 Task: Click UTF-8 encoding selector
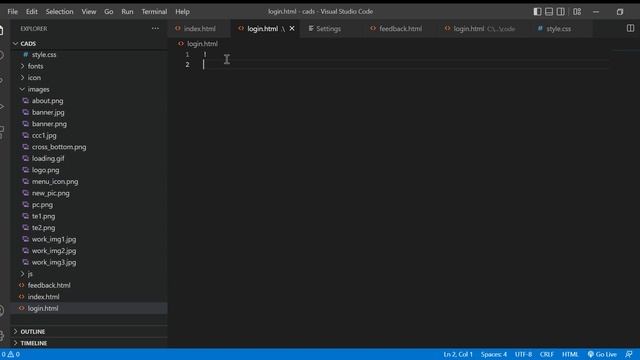coord(523,354)
